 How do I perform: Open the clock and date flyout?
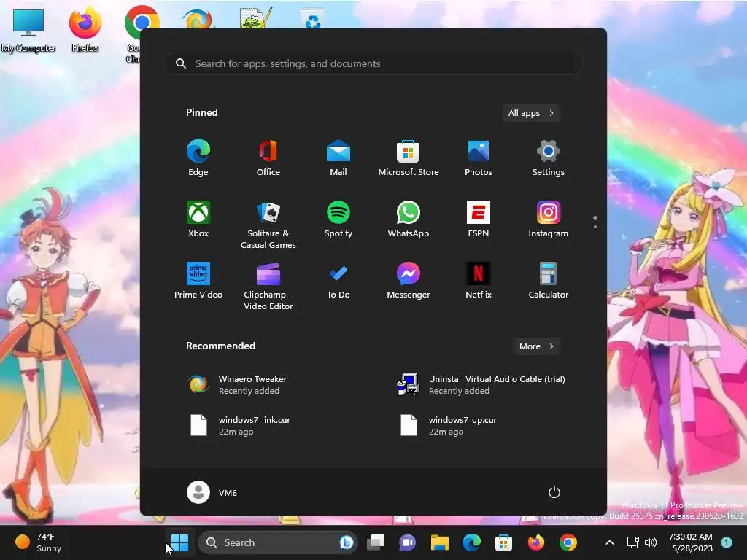click(x=691, y=542)
